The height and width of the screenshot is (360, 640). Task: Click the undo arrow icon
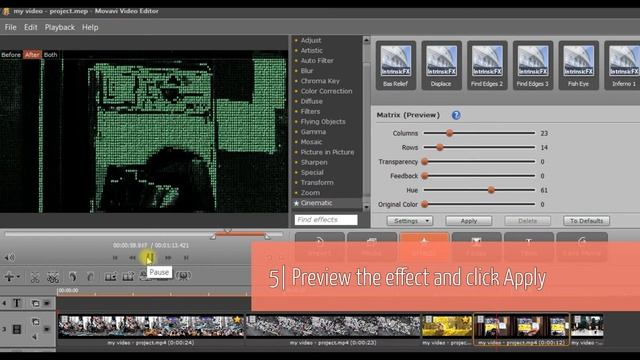coord(73,277)
